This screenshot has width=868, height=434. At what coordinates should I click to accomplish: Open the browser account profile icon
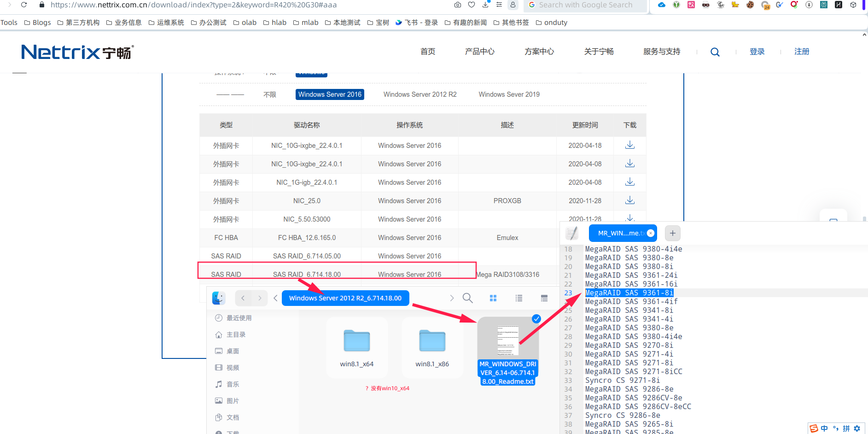pos(513,5)
